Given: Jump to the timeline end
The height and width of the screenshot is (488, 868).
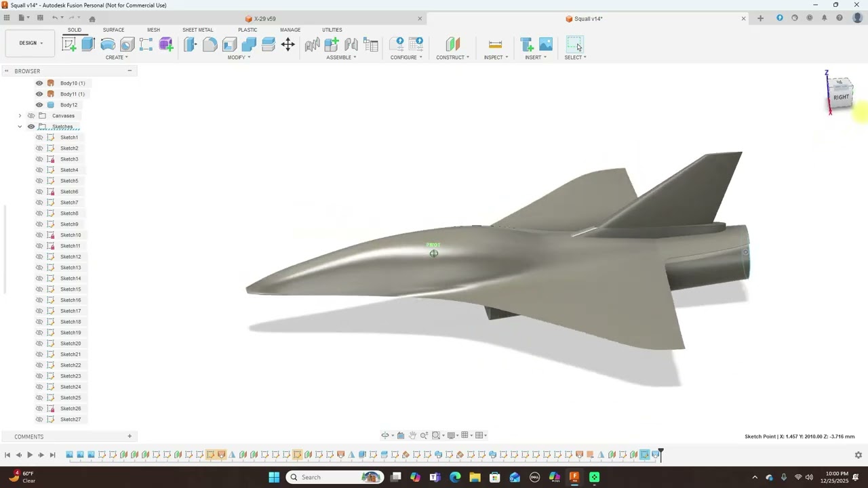Looking at the screenshot, I should coord(52,455).
